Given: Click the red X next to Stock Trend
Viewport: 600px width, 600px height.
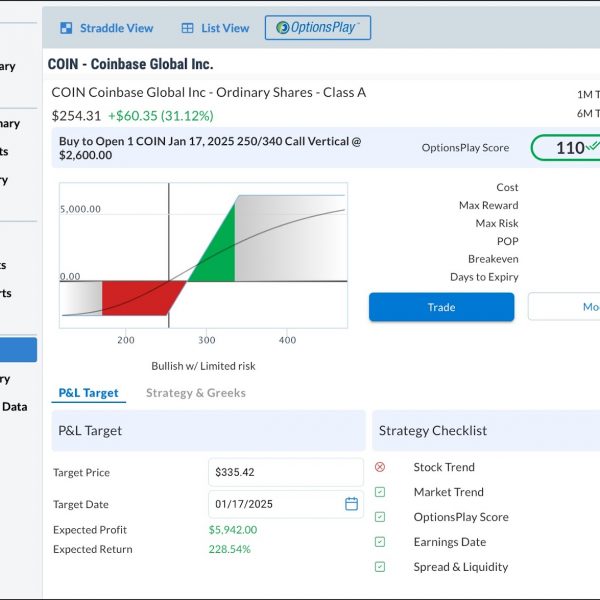Looking at the screenshot, I should (x=380, y=467).
